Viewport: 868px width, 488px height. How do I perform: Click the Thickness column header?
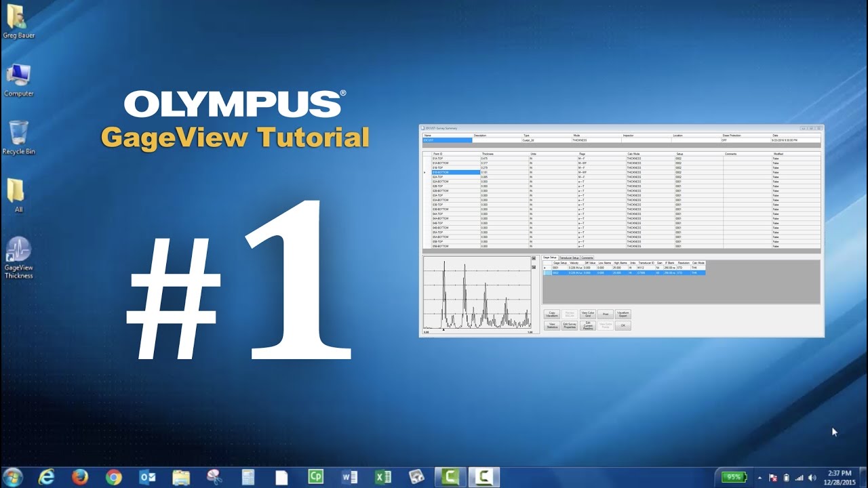505,154
